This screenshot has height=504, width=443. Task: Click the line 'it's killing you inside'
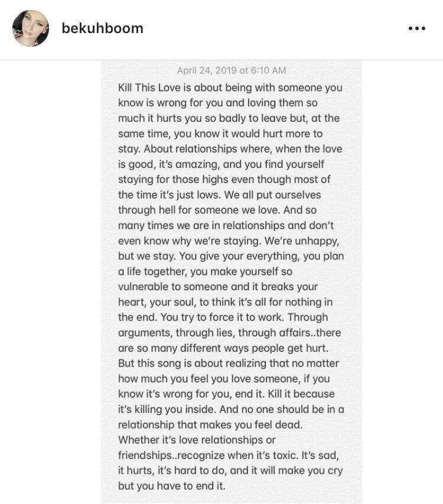point(231,409)
